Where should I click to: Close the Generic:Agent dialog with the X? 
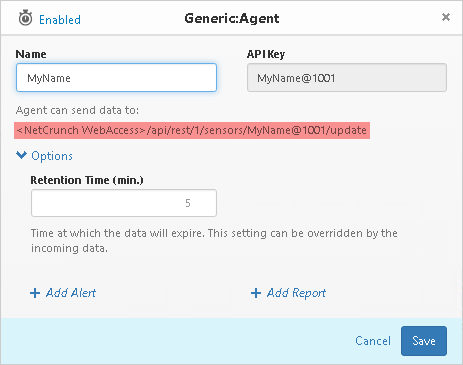446,17
